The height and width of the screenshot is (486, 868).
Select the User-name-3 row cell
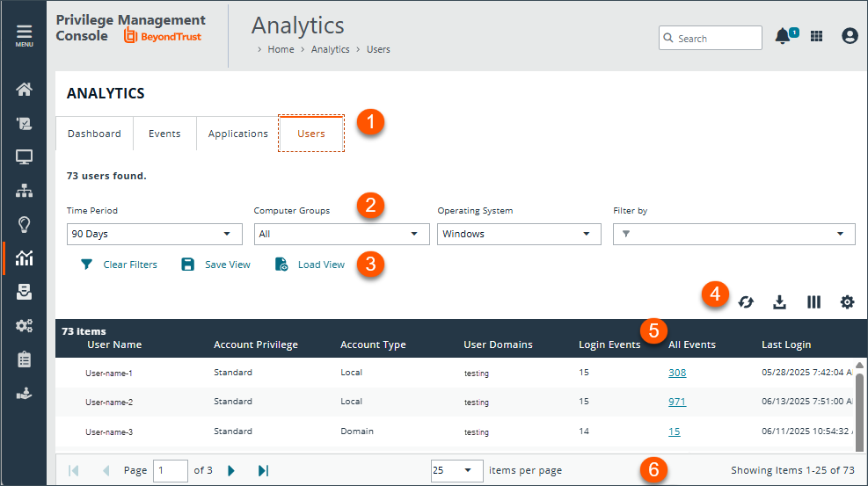click(109, 432)
